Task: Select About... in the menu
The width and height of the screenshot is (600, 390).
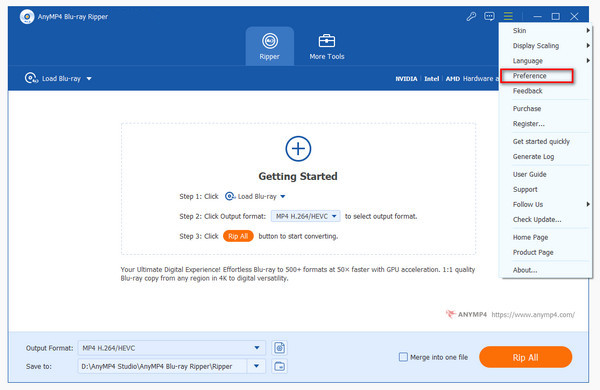Action: 546,270
